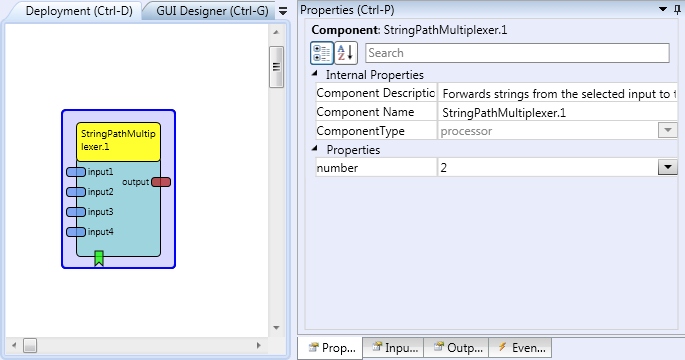Select the StringPathMultiplexer.1 yellow title block
685x360 pixels.
pos(118,142)
